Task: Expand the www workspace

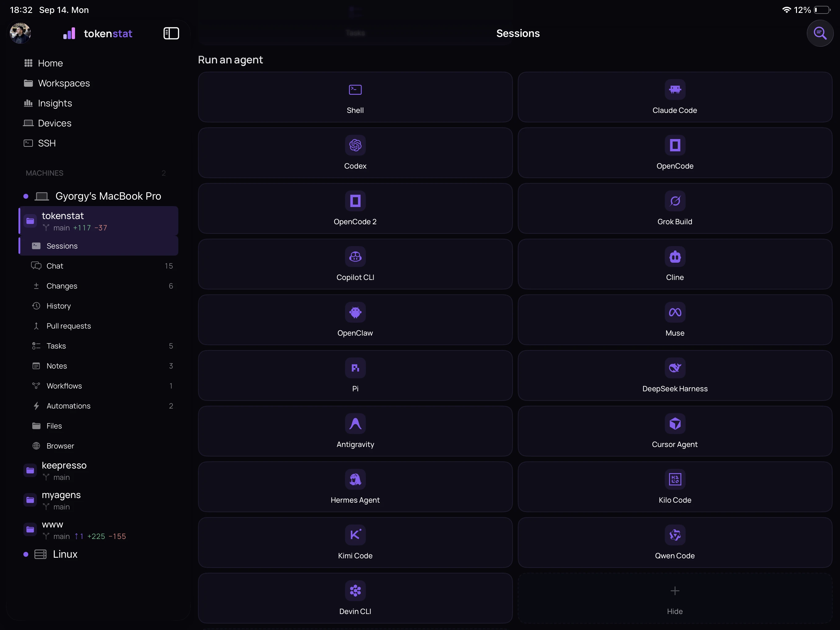Action: tap(98, 530)
